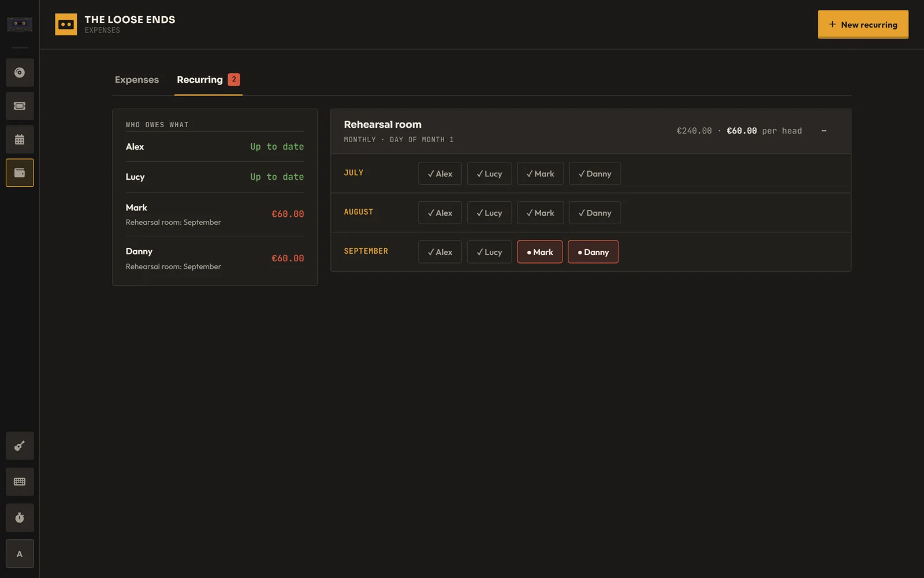The image size is (924, 578).
Task: Switch to the Expenses tab
Action: point(137,80)
